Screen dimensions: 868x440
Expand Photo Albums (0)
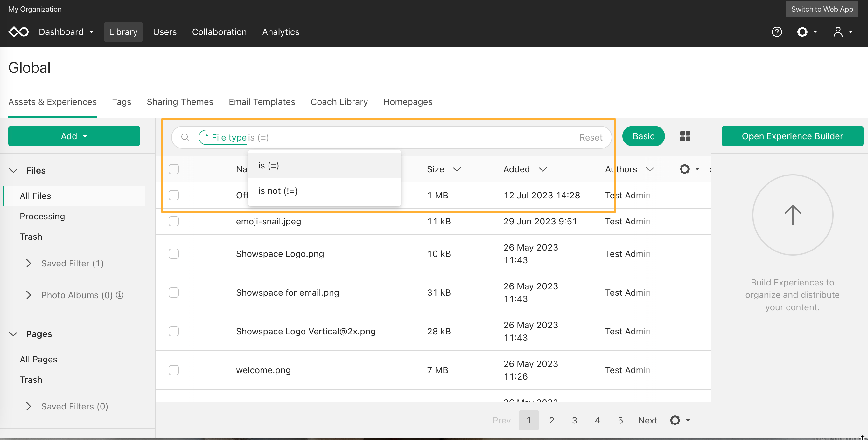click(x=29, y=295)
